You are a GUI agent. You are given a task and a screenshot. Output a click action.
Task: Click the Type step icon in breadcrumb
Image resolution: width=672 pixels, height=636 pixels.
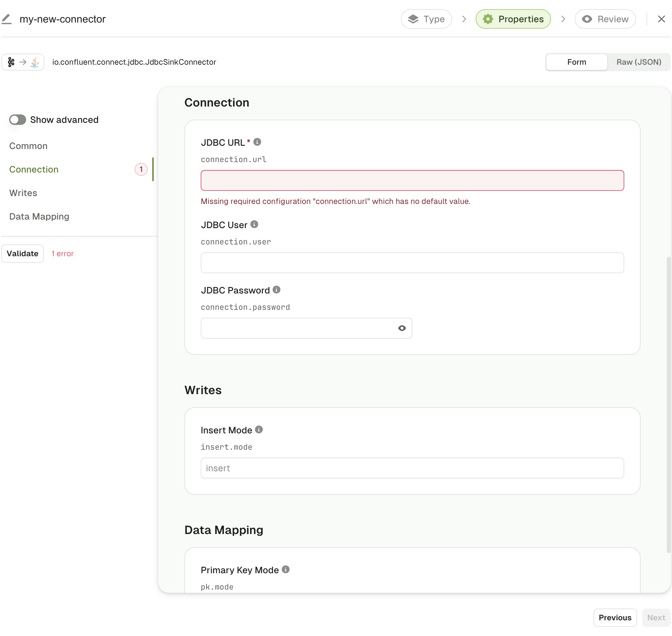tap(414, 19)
